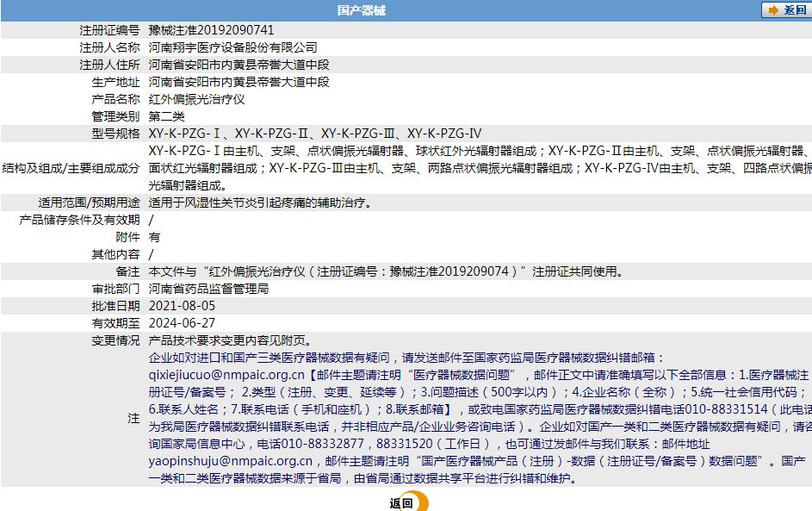Select the 其他内容 field label
The image size is (812, 511).
116,254
